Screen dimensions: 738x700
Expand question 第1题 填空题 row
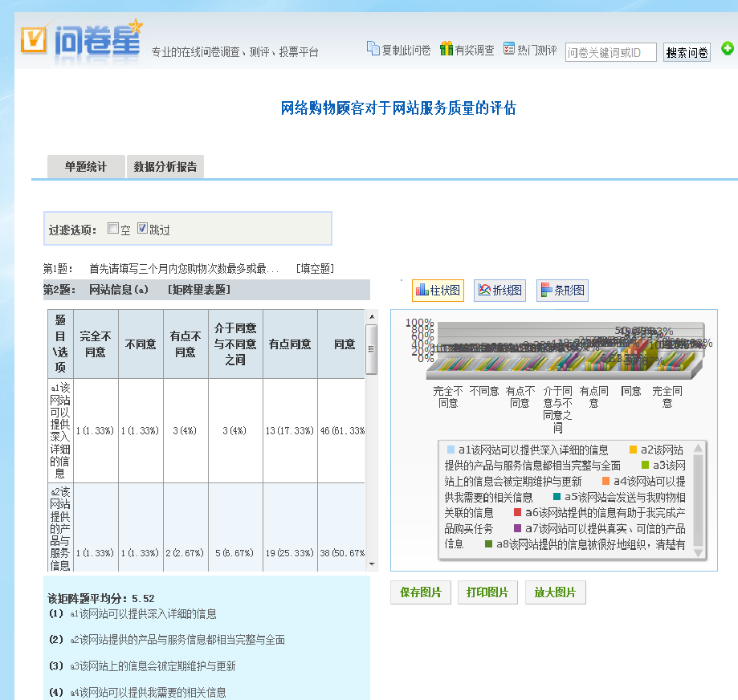188,269
